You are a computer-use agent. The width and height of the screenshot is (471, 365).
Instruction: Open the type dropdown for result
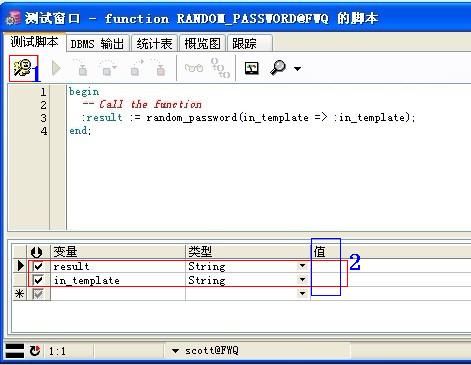pyautogui.click(x=302, y=266)
